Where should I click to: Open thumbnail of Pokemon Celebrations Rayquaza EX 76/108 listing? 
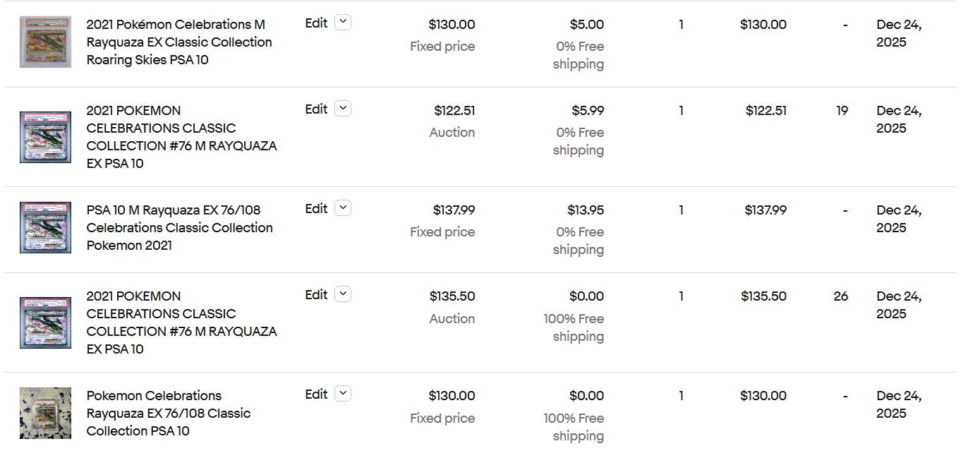[45, 413]
